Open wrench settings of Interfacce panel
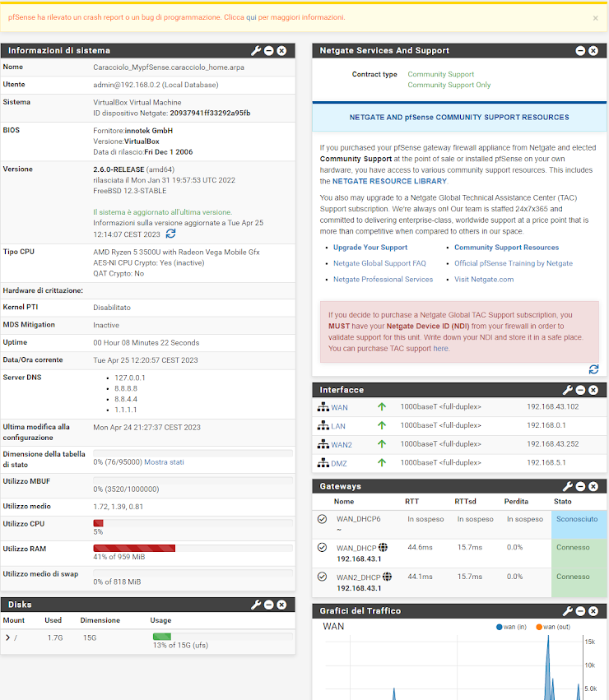The image size is (609, 700). pyautogui.click(x=568, y=390)
